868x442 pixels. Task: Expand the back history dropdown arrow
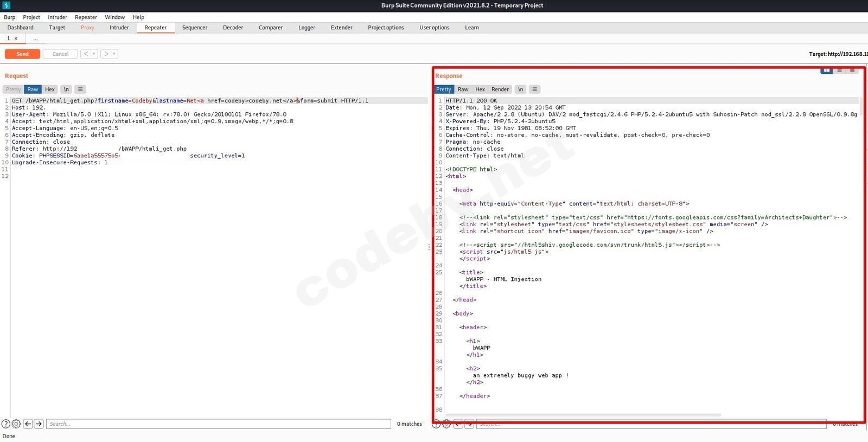tap(94, 54)
